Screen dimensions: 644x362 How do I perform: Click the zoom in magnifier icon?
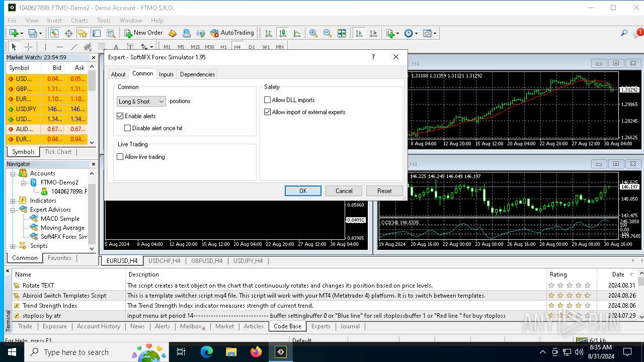(313, 33)
